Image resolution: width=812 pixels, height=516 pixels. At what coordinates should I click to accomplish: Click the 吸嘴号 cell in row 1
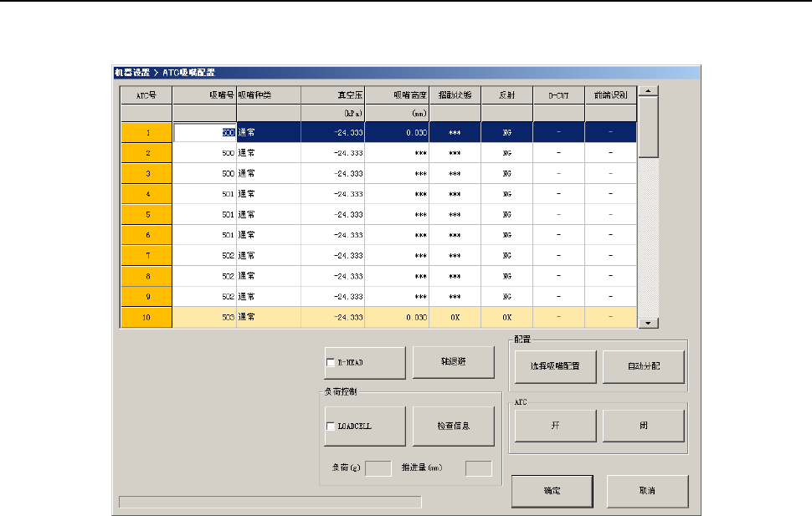pos(204,132)
